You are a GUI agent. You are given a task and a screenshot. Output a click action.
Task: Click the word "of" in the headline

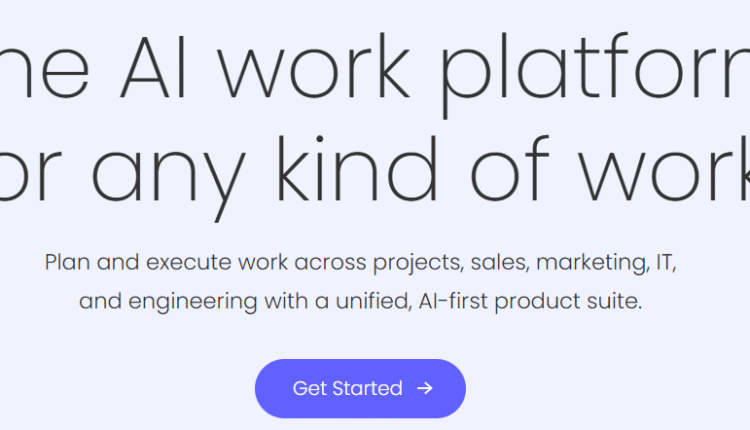510,168
